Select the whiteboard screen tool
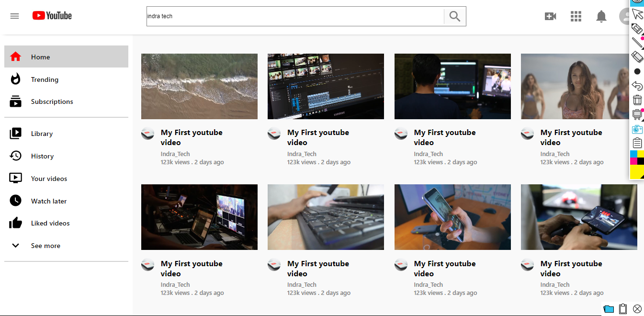Viewport: 644px width, 316px height. click(x=637, y=114)
